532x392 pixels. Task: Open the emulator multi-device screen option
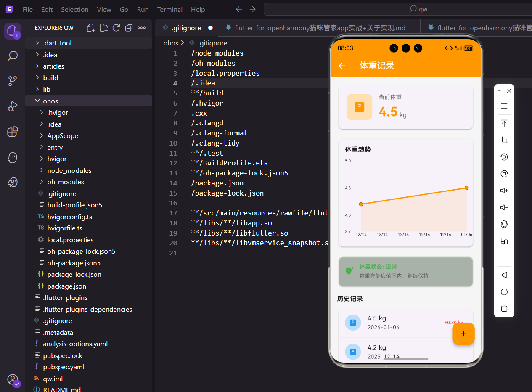pos(504,241)
